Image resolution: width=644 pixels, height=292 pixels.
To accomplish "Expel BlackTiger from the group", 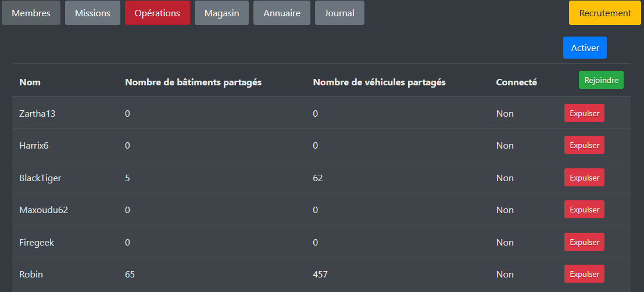I will tap(584, 178).
